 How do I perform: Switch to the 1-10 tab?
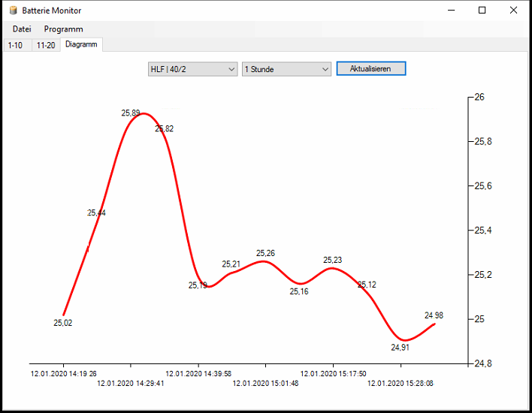click(x=15, y=45)
